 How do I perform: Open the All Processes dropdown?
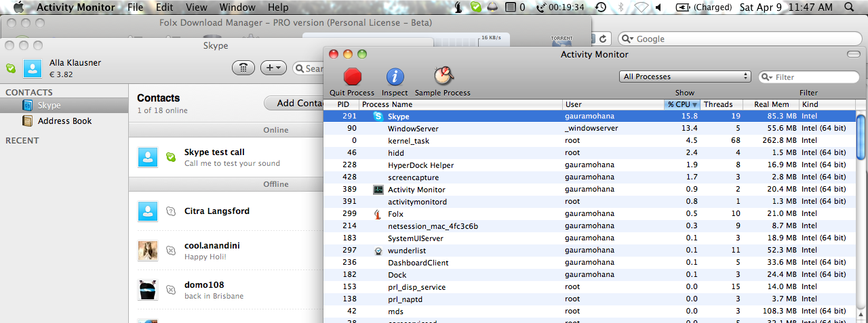[685, 77]
